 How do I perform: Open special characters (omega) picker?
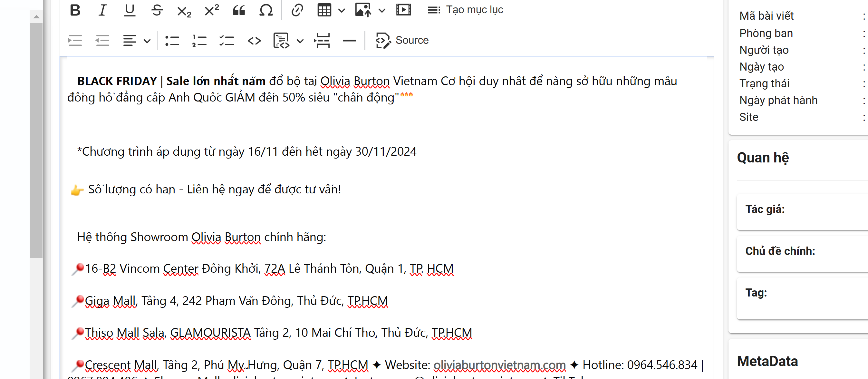(x=266, y=10)
